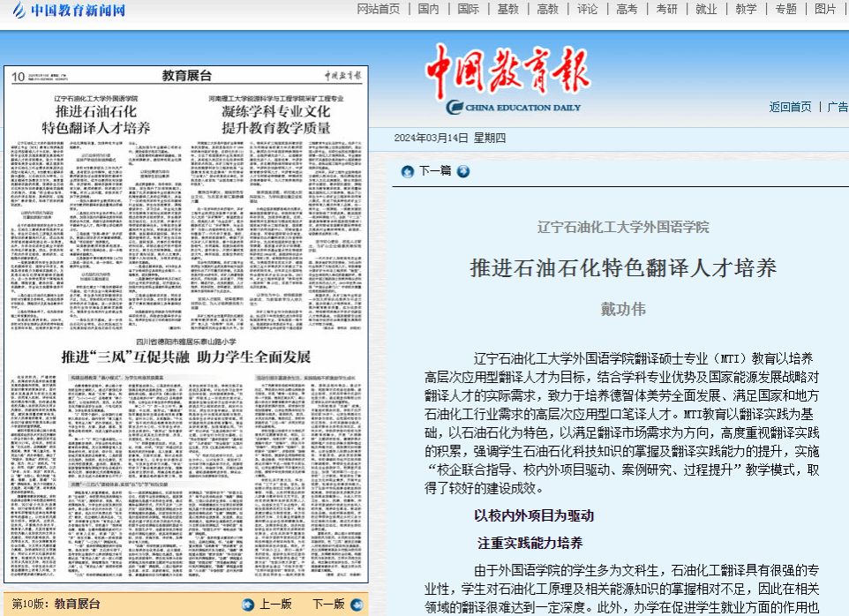
Task: Click the left-arrow icon beside 上一版
Action: (x=249, y=605)
